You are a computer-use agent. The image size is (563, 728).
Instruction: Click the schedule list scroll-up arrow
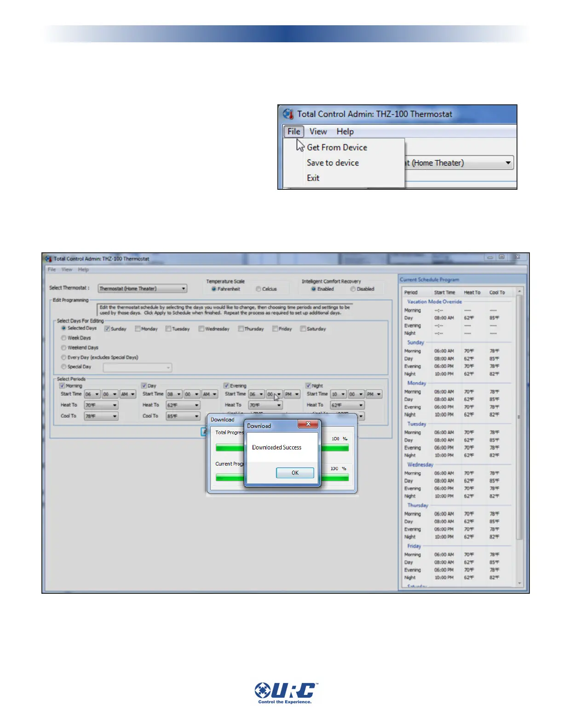[520, 291]
